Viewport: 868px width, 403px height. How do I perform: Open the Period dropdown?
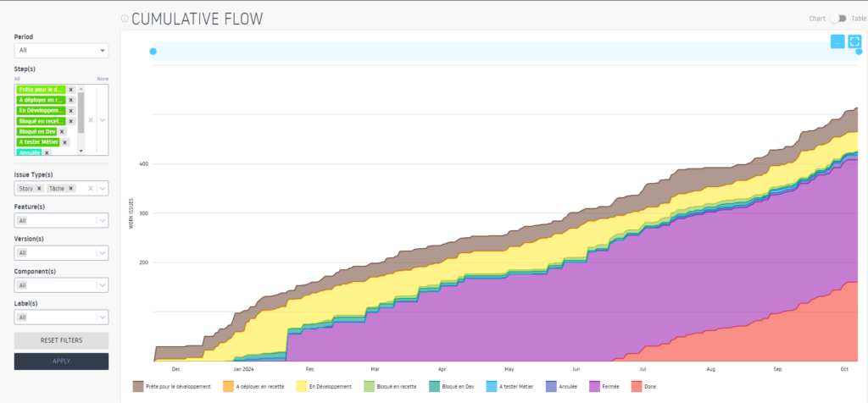coord(61,51)
